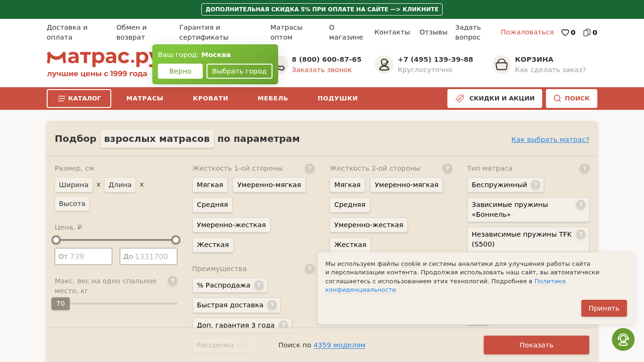Open the Пожаловаться link
The height and width of the screenshot is (362, 644).
pos(527,32)
